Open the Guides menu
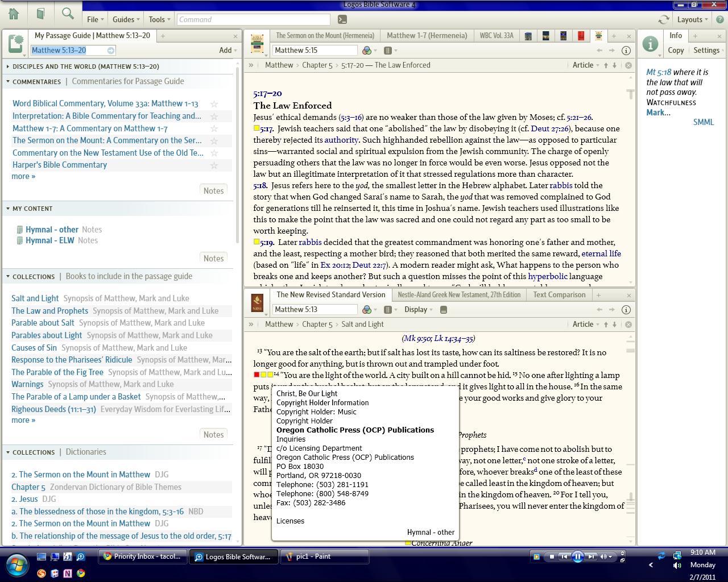This screenshot has height=582, width=728. 126,19
